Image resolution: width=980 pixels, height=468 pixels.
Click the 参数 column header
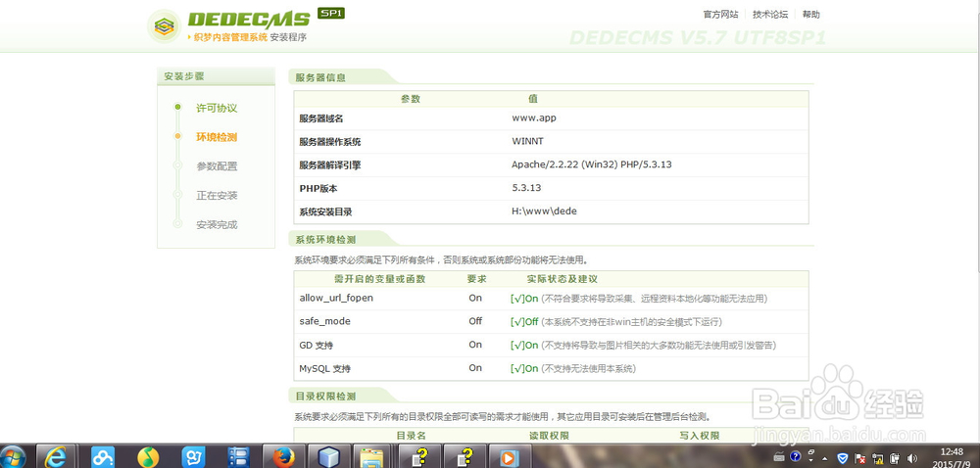point(411,99)
